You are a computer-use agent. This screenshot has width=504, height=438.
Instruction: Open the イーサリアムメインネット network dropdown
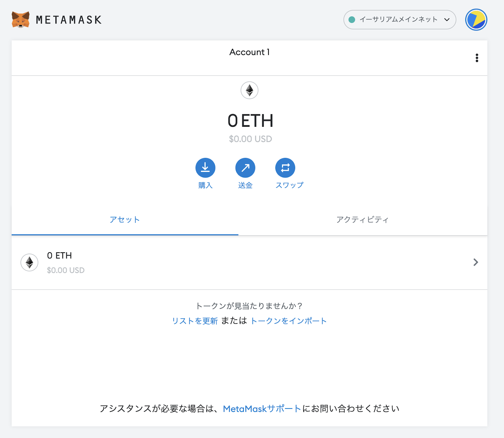400,20
